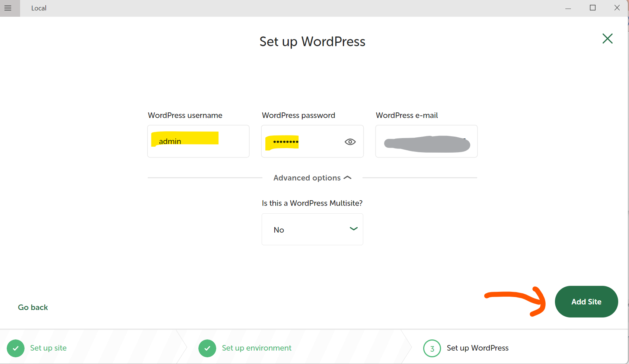
Task: Maximize the Local window
Action: [x=593, y=8]
